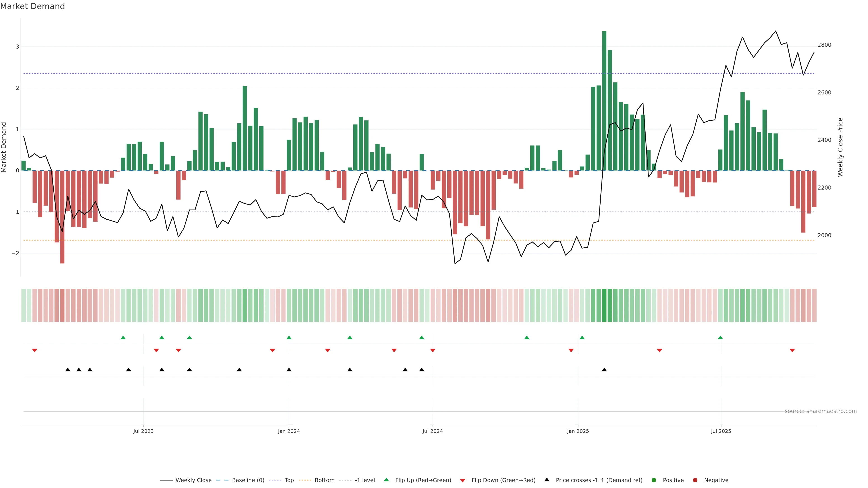Image resolution: width=868 pixels, height=488 pixels.
Task: Click the red Flip Down legend triangle
Action: click(x=463, y=480)
